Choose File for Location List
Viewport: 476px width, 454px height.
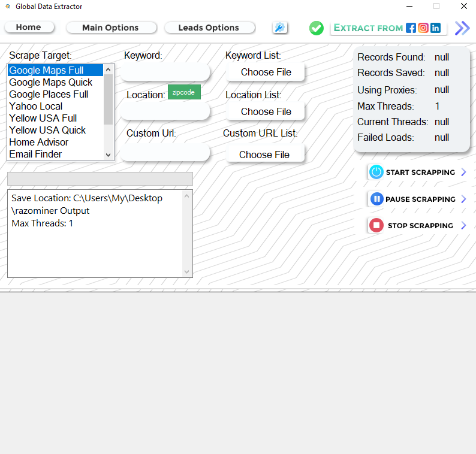pyautogui.click(x=266, y=111)
